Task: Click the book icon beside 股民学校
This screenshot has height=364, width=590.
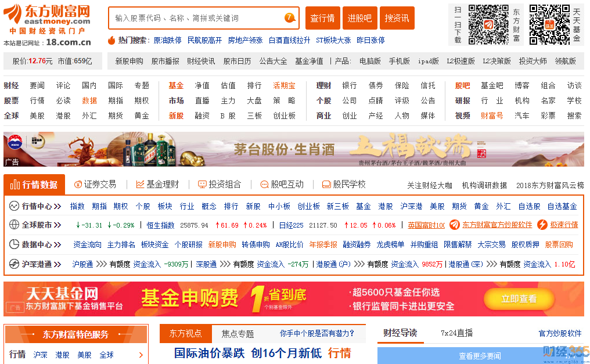Action: [x=326, y=184]
